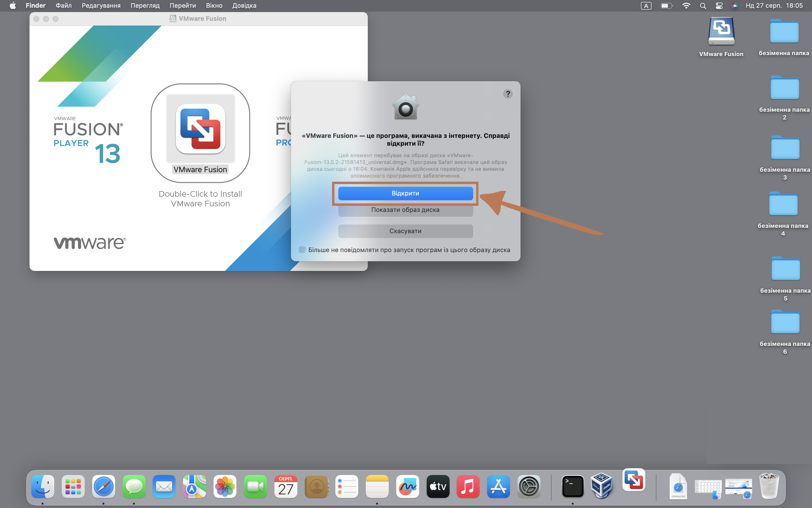Open Calendar showing 27 in the Dock
The width and height of the screenshot is (812, 508).
(x=286, y=486)
